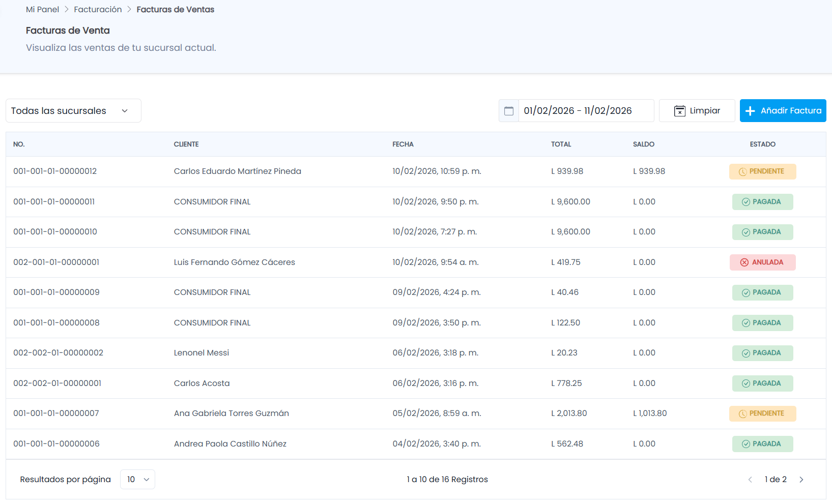Open invoice 001-001-01-00000008
832x504 pixels.
(x=56, y=323)
